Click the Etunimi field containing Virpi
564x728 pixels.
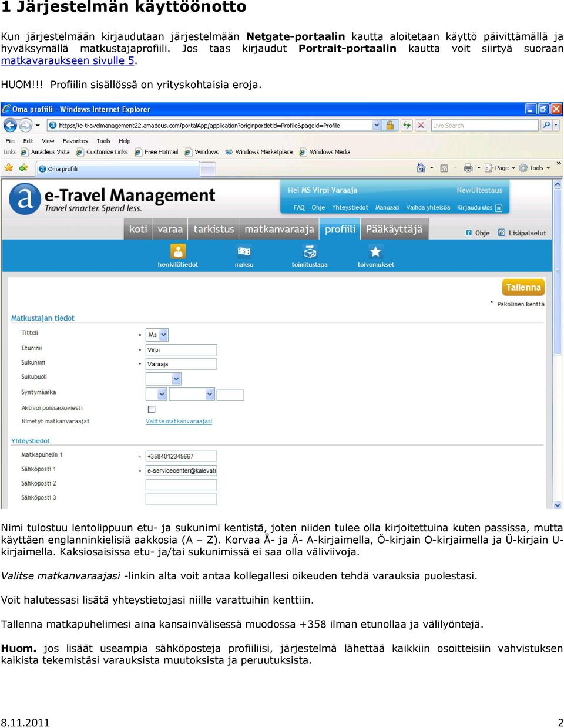(x=181, y=350)
